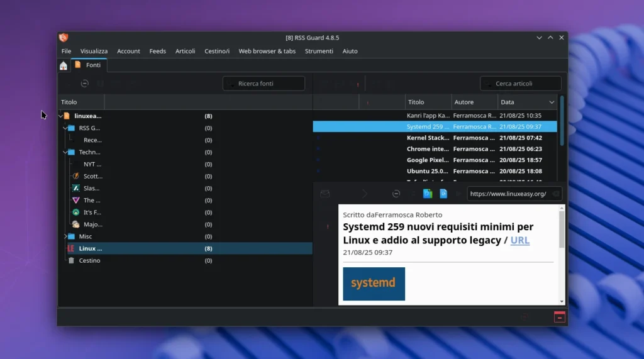Open the Articoli menu
The image size is (644, 359).
186,52
